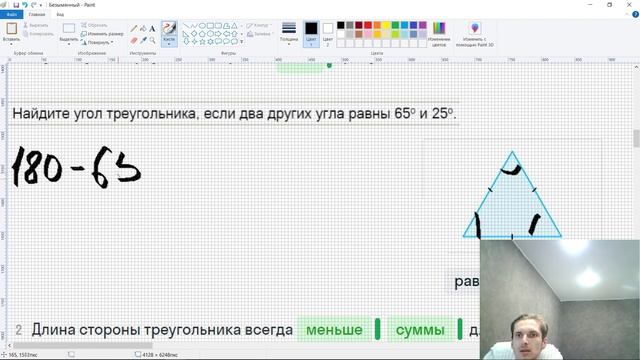Choose the Five-point star shape
The width and height of the screenshot is (640, 360).
pyautogui.click(x=202, y=42)
